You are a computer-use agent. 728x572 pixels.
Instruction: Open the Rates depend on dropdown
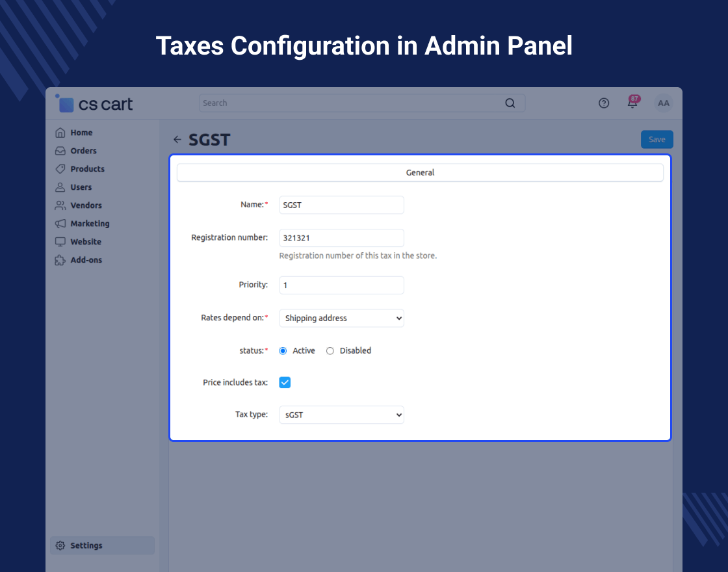[341, 318]
